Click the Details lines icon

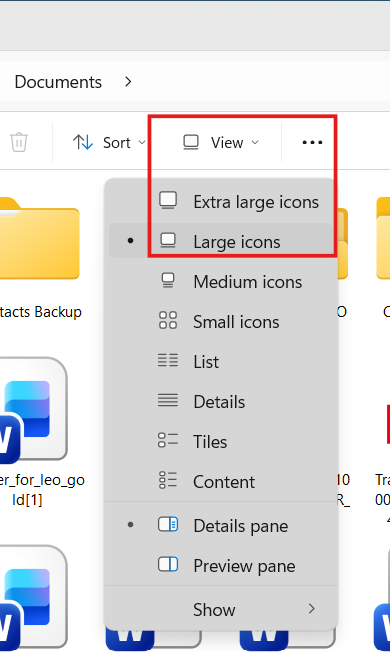[x=168, y=400]
